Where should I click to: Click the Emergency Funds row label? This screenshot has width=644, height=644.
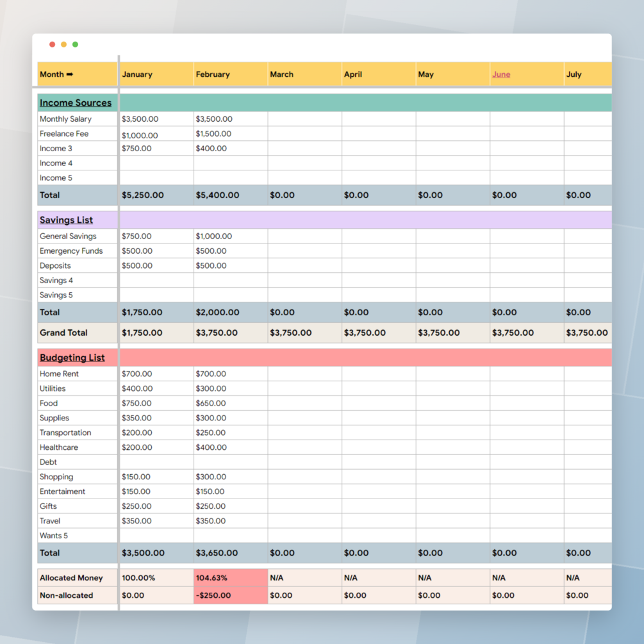pyautogui.click(x=71, y=251)
